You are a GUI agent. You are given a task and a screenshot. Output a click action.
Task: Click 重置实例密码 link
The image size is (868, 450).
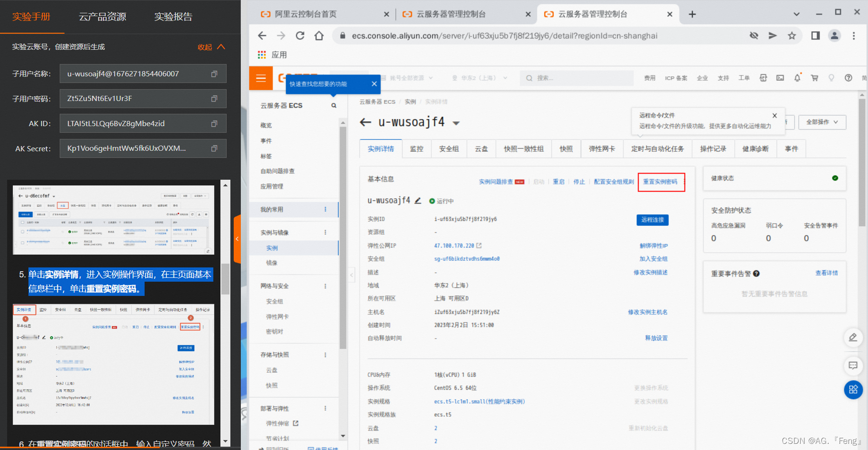pyautogui.click(x=660, y=182)
